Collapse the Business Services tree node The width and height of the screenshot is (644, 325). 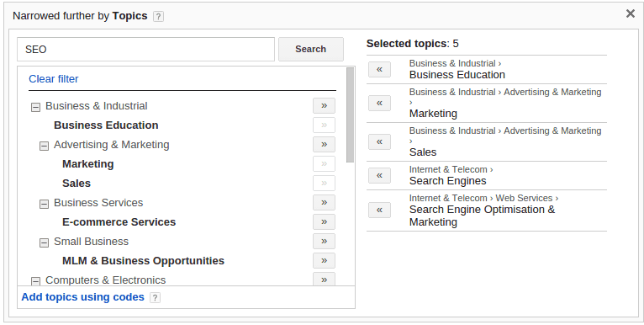point(44,204)
